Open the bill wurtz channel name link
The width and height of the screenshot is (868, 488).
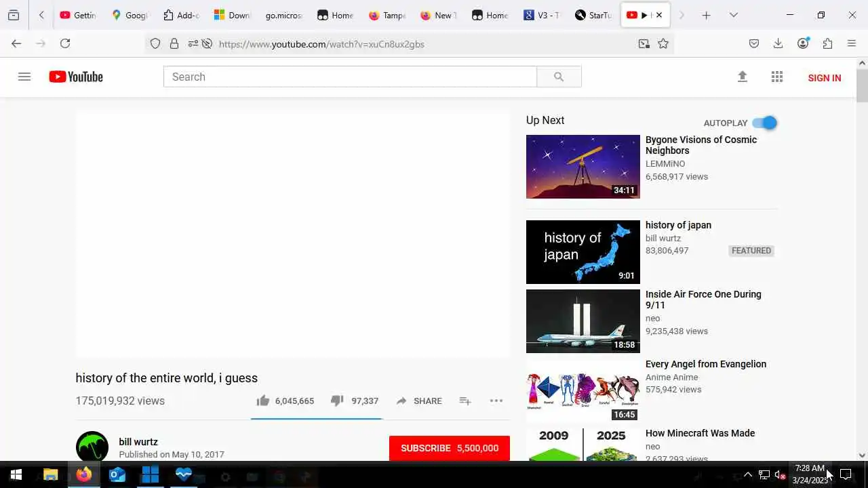pos(138,442)
